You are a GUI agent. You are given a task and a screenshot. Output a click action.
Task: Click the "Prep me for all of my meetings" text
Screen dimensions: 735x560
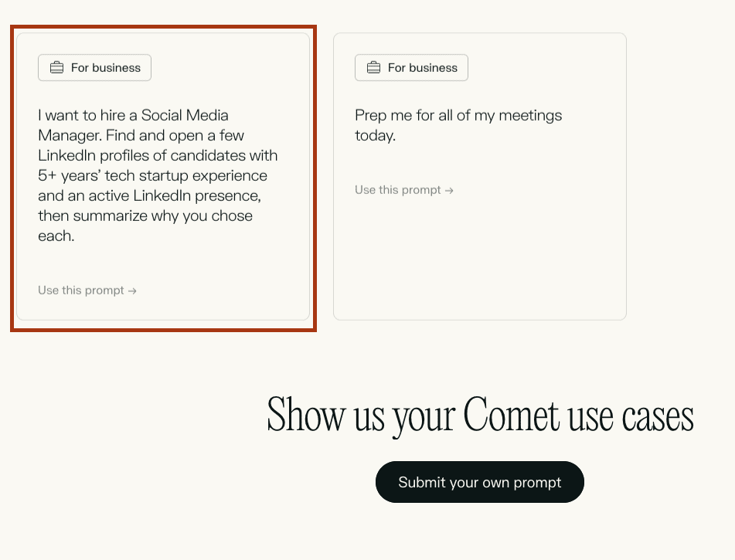point(458,115)
